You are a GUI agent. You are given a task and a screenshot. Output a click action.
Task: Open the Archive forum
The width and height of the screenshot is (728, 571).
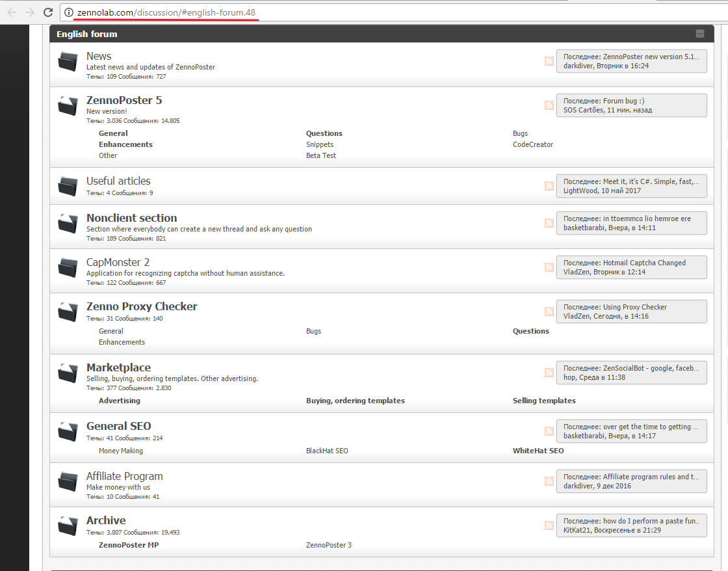click(x=106, y=520)
